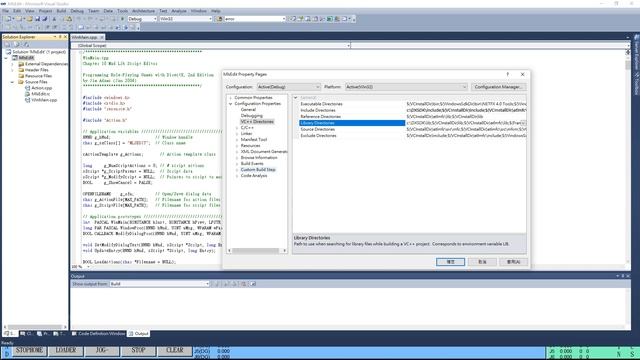Click the help question mark in Property Pages
Screen dimensions: 640x360
pos(508,74)
